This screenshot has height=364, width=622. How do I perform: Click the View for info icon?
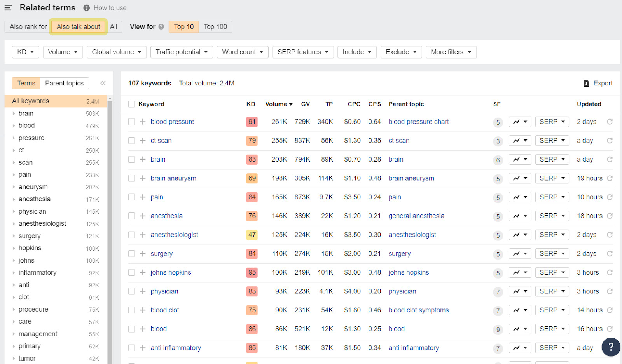161,27
